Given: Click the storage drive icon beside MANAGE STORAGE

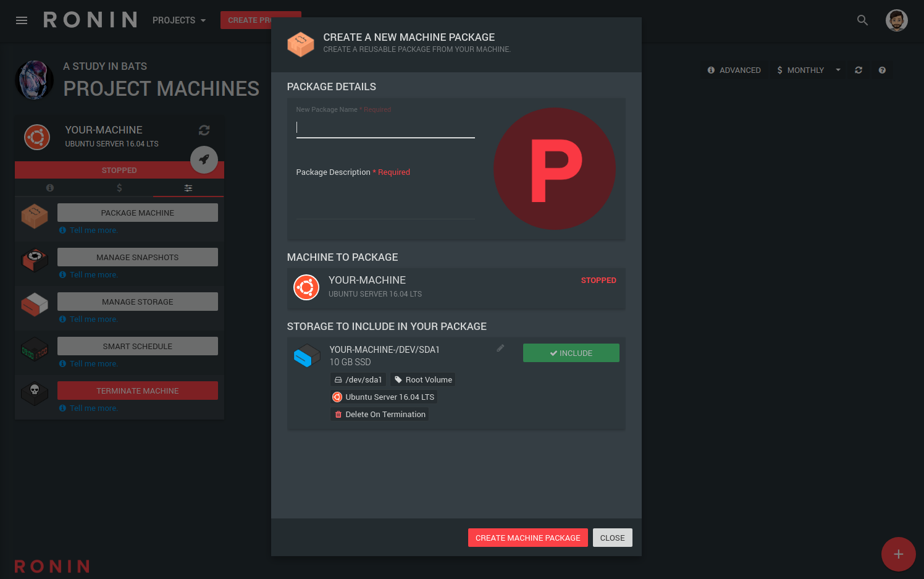Looking at the screenshot, I should 35,305.
